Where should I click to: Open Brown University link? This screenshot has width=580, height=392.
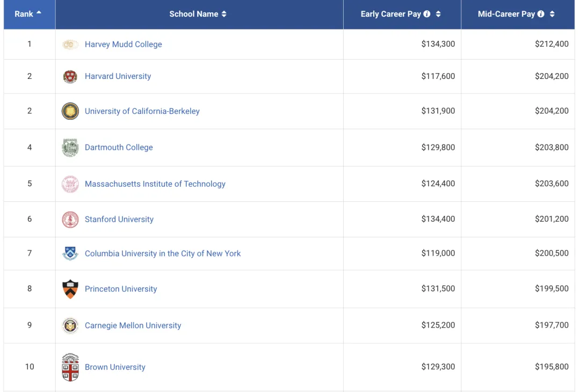115,367
